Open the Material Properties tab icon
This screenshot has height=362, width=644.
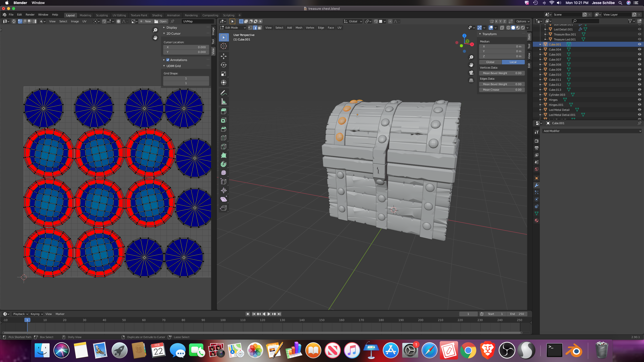[536, 220]
